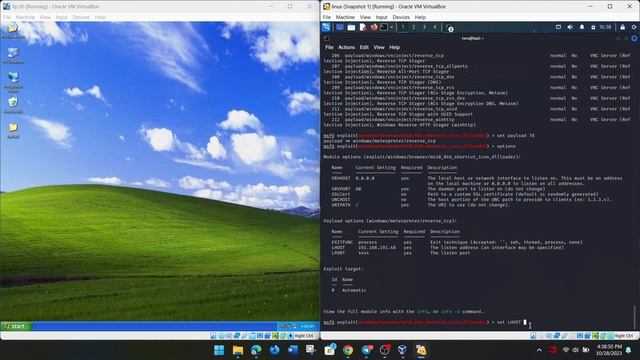Open Devices menu in Xp VirtualBox window
The height and width of the screenshot is (360, 640).
click(x=81, y=17)
